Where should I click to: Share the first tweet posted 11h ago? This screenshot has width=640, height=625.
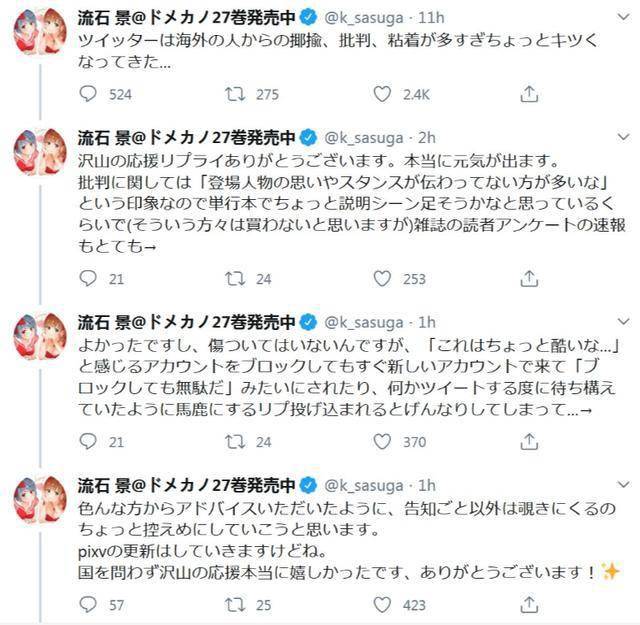pos(527,94)
